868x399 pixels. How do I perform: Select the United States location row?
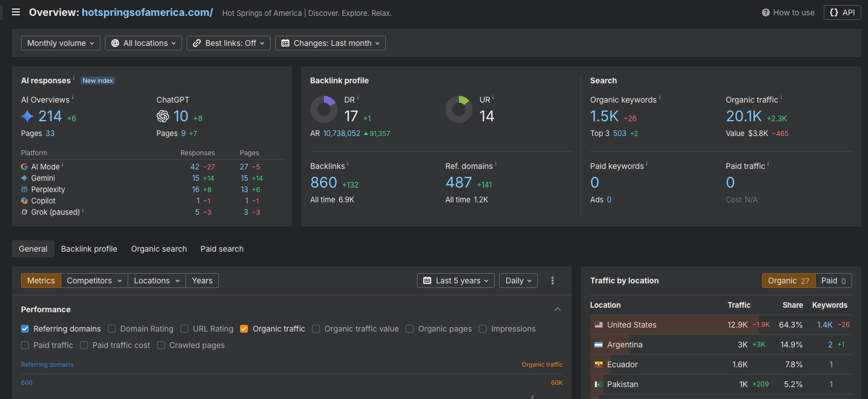tap(721, 325)
